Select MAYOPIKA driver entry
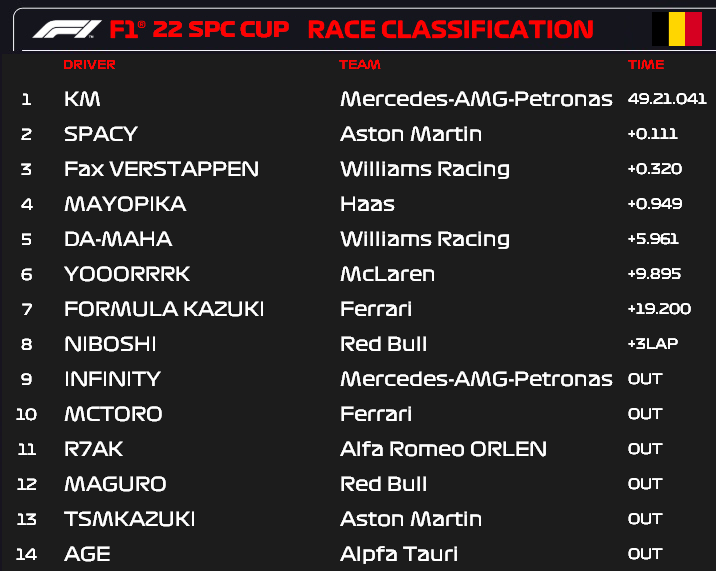716x571 pixels. click(125, 204)
